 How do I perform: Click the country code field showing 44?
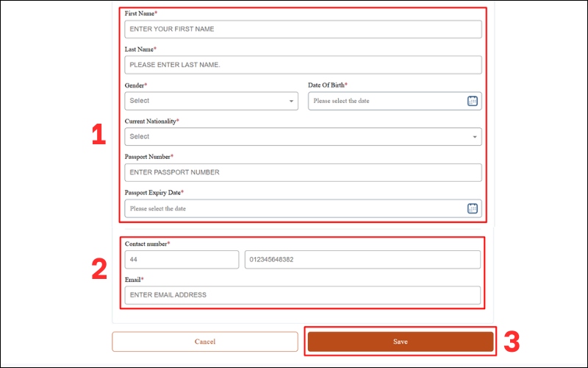tap(182, 260)
